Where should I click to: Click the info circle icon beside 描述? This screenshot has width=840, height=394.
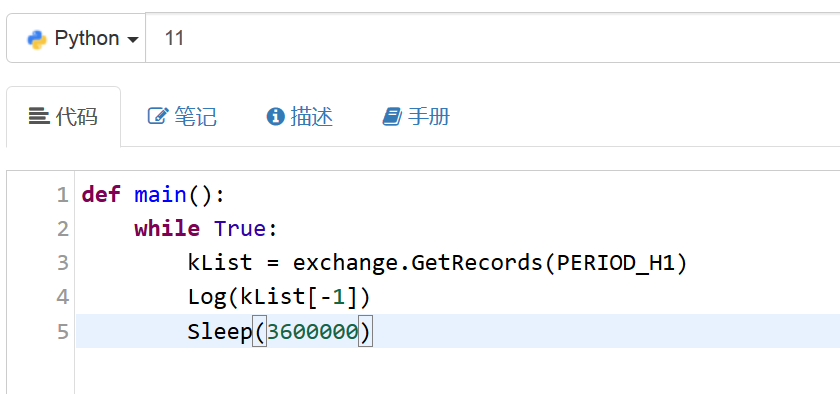[x=275, y=116]
